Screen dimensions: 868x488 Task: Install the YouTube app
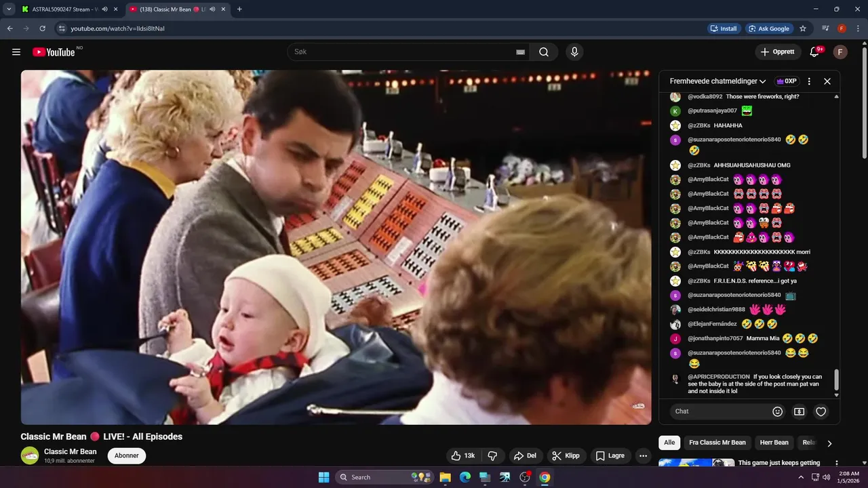pyautogui.click(x=724, y=28)
